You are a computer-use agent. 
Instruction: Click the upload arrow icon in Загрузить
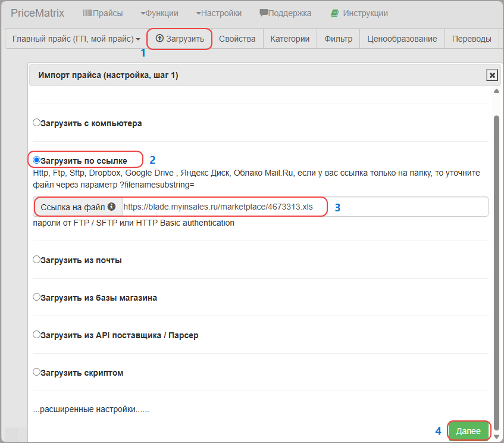tap(159, 39)
